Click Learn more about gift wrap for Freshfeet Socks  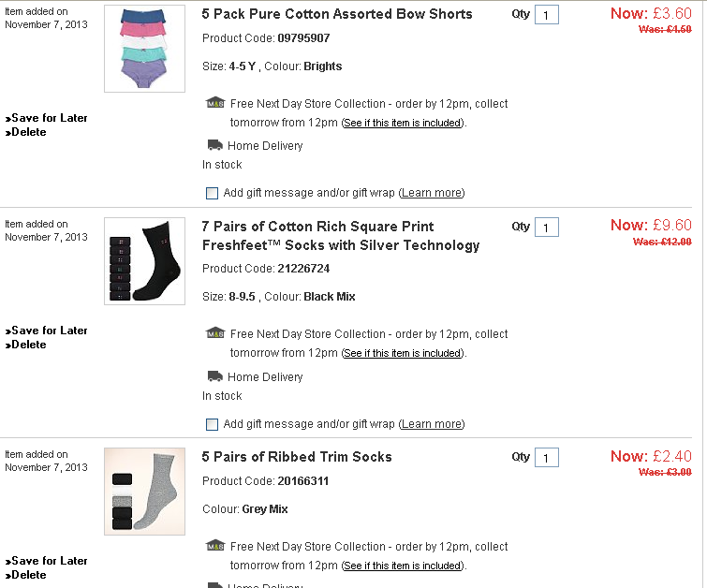[432, 424]
